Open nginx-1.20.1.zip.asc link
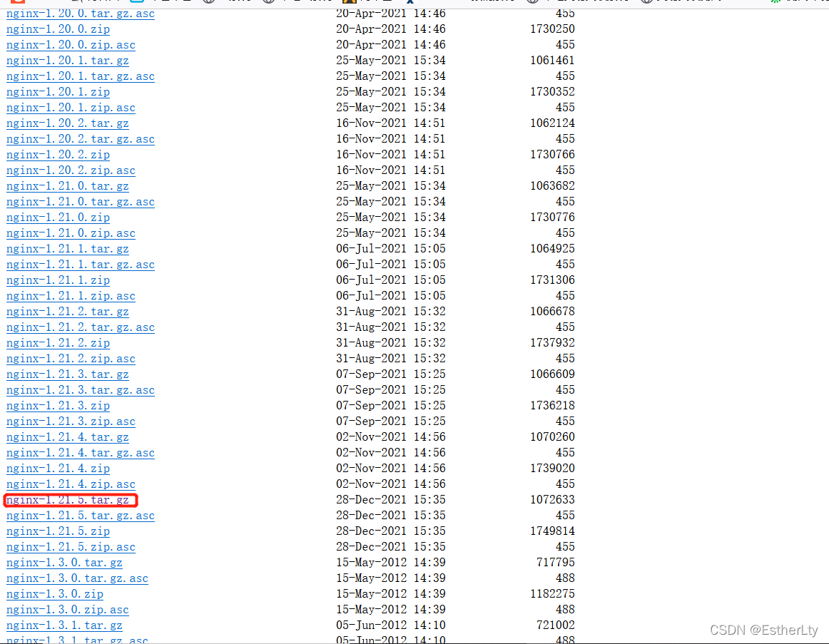 pos(71,107)
